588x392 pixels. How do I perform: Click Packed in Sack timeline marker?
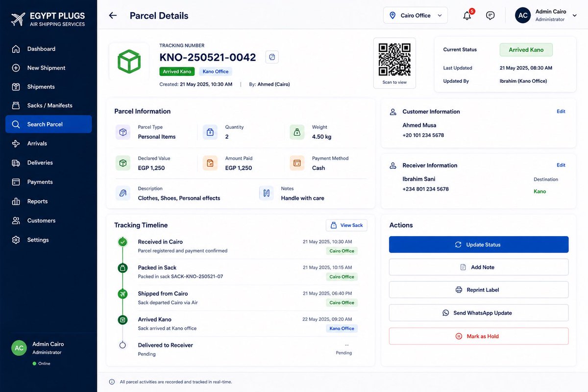[123, 268]
